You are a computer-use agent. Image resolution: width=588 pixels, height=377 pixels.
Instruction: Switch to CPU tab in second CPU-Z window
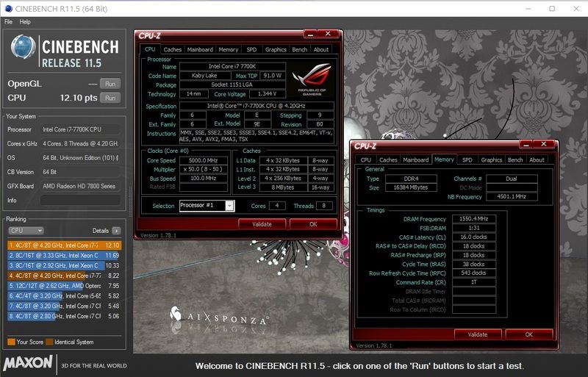click(x=365, y=159)
